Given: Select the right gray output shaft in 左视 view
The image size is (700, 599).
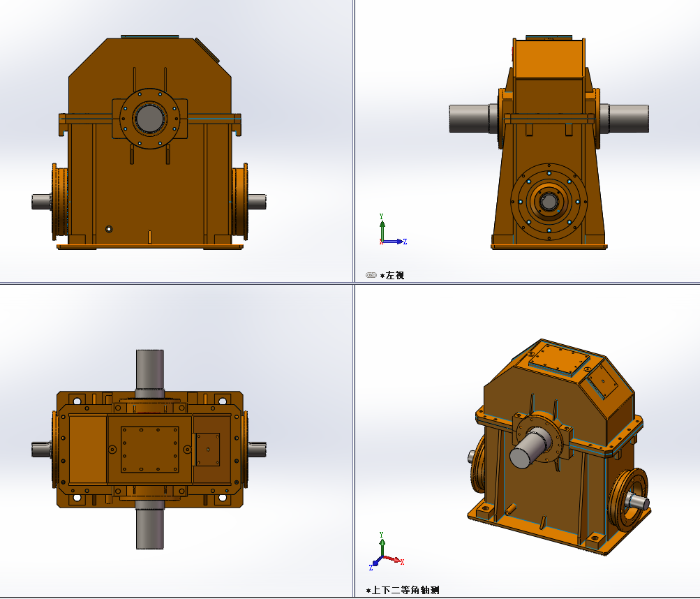Looking at the screenshot, I should click(625, 119).
